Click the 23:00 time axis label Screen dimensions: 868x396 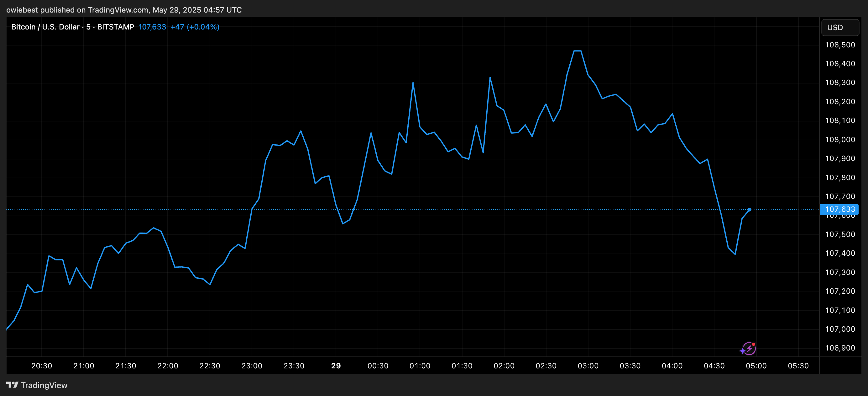(252, 366)
